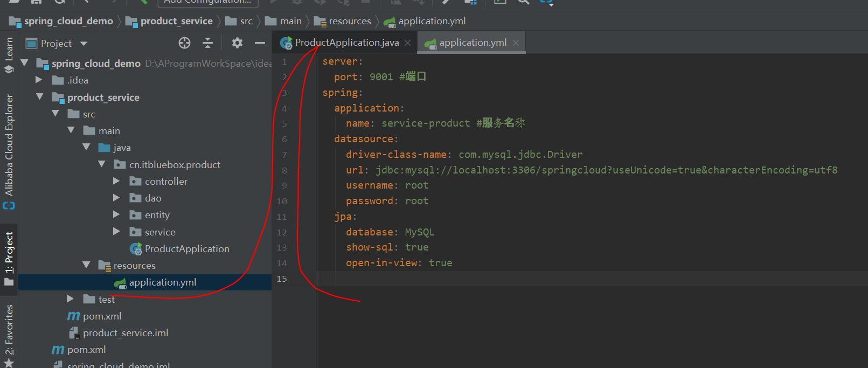Expand the .idea folder
Screen dimensions: 868x368
tap(39, 80)
